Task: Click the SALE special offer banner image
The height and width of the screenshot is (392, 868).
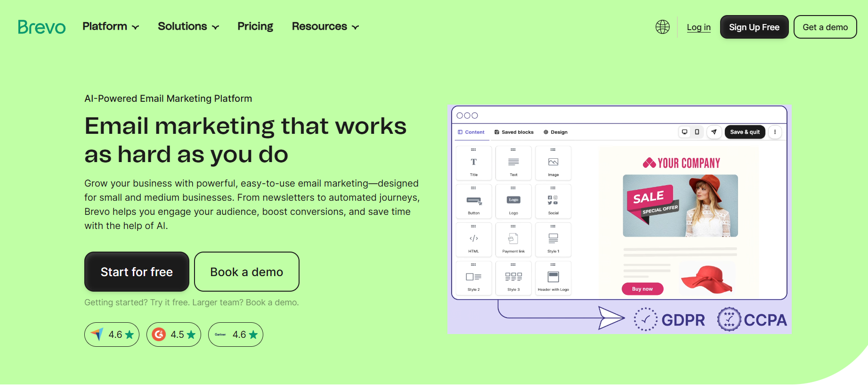Action: [x=680, y=205]
